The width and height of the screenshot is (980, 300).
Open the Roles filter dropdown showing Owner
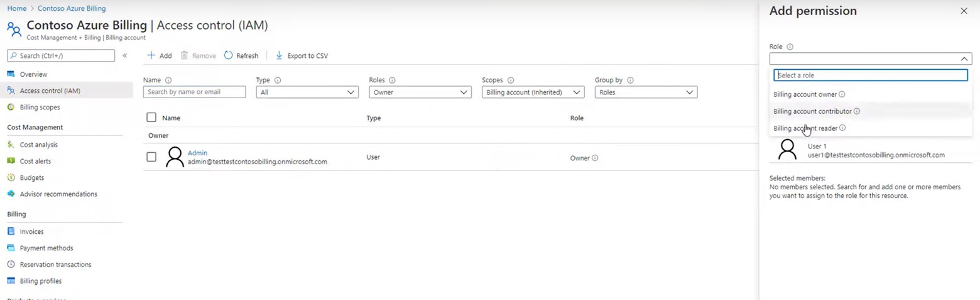pyautogui.click(x=420, y=92)
